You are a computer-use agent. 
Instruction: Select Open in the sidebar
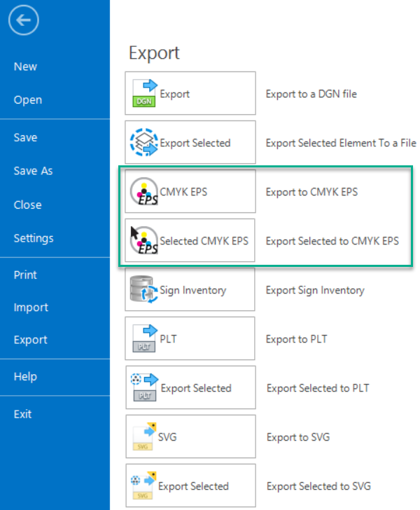click(27, 100)
